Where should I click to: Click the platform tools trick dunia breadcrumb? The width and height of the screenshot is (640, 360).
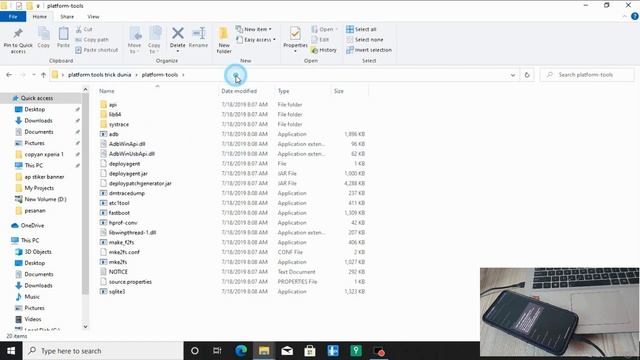100,75
